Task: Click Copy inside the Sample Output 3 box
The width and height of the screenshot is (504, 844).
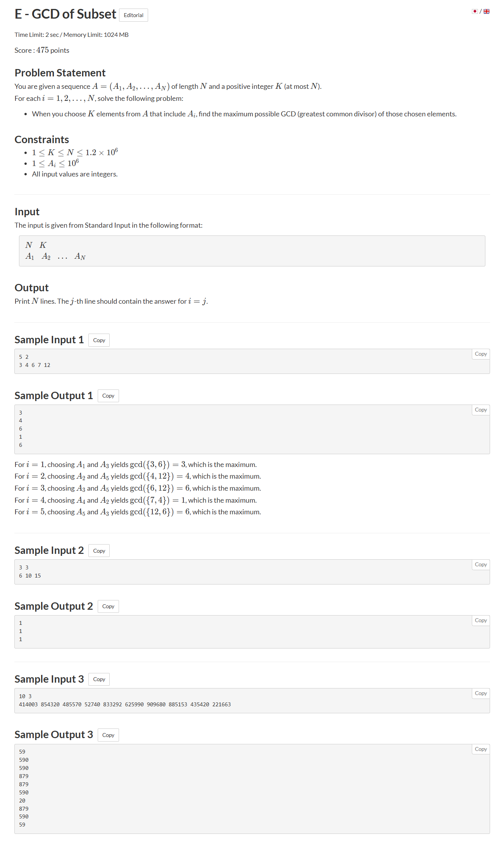Action: pos(481,749)
